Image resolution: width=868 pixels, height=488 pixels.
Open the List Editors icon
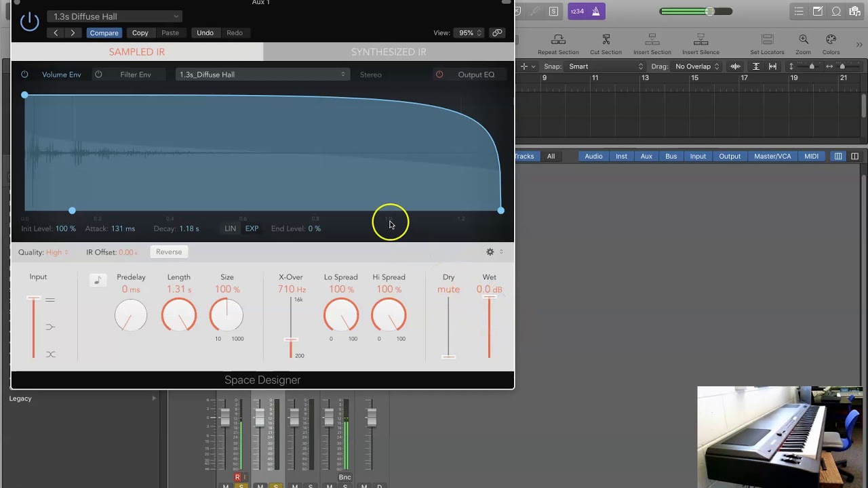[x=800, y=12]
